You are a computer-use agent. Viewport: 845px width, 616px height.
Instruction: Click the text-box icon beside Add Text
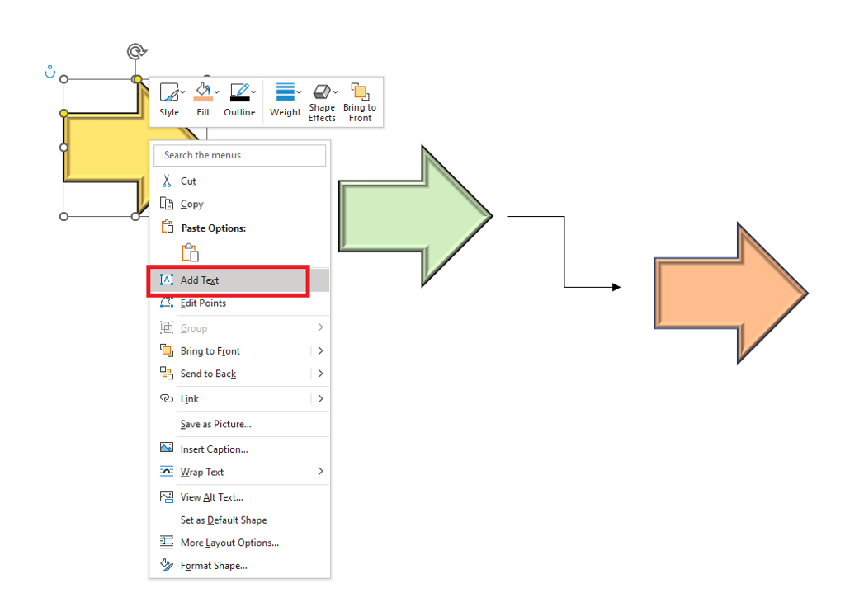(167, 280)
